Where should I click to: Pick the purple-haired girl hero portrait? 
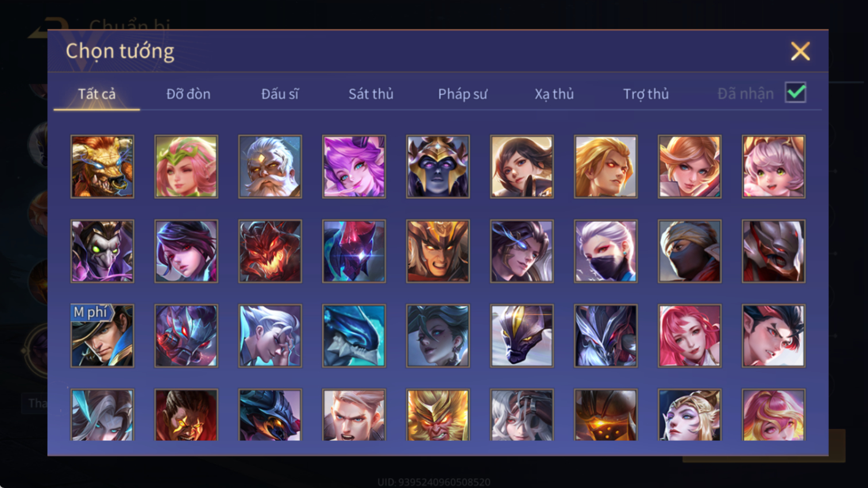354,167
